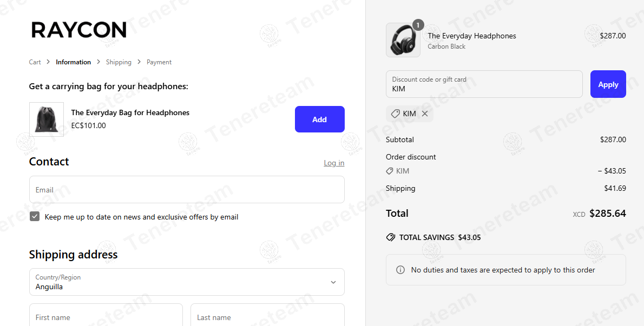Click the headphones product thumbnail
Image resolution: width=644 pixels, height=326 pixels.
(403, 40)
